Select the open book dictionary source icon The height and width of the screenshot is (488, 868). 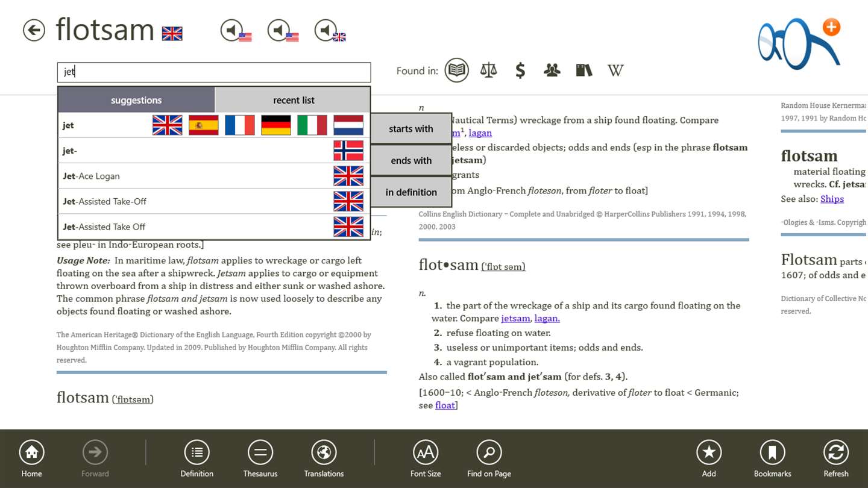[x=457, y=70]
